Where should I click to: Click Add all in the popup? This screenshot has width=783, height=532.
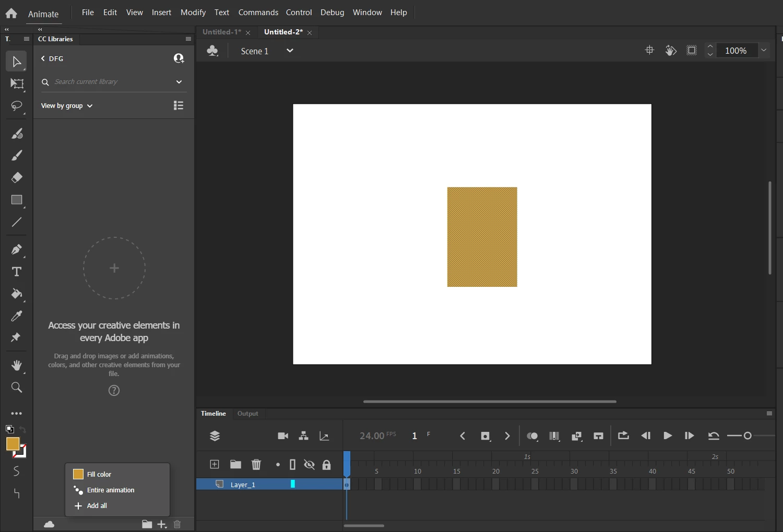coord(97,506)
